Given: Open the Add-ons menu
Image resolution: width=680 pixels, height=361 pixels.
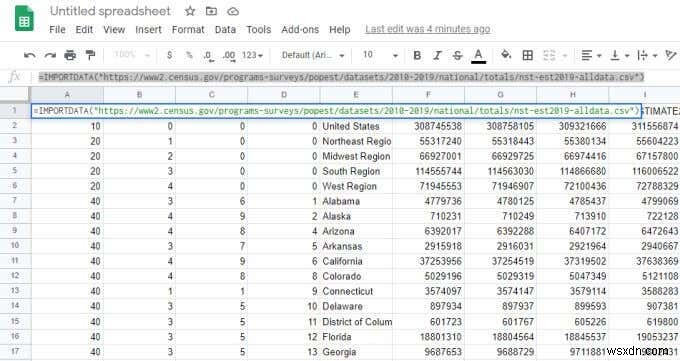Looking at the screenshot, I should (x=300, y=30).
